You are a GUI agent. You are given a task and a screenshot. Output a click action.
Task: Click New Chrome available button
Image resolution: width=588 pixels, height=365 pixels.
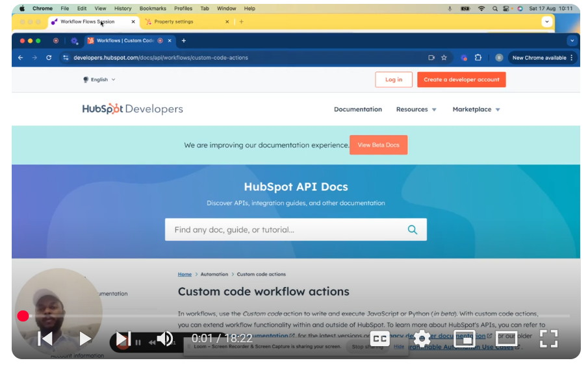539,58
